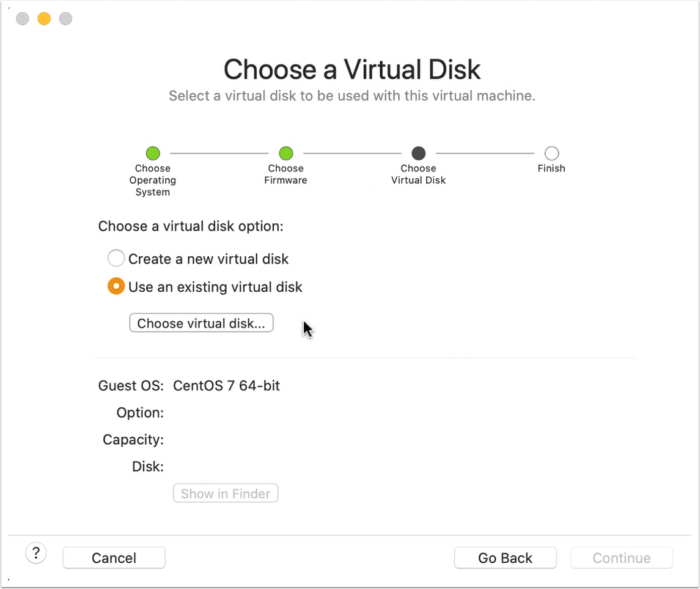Click the Go Back button
Image resolution: width=700 pixels, height=589 pixels.
[x=505, y=557]
